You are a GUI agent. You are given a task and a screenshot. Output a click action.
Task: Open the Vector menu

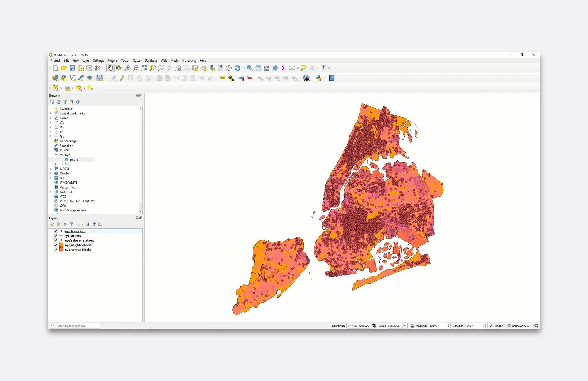[125, 61]
